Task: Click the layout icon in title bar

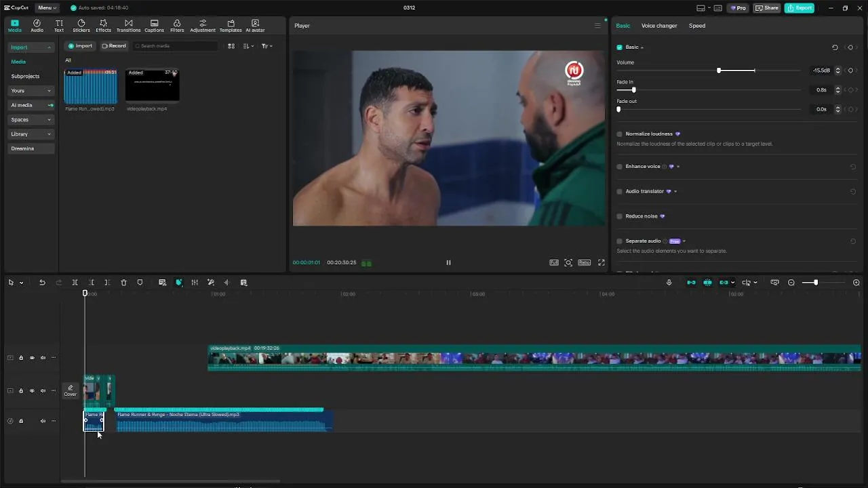Action: (701, 8)
